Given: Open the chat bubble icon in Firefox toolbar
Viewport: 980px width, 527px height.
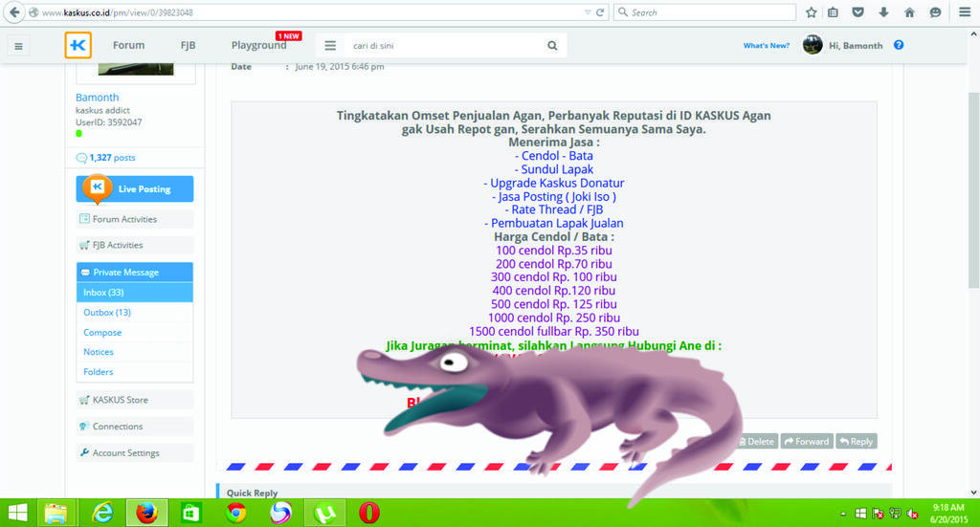Looking at the screenshot, I should point(935,11).
